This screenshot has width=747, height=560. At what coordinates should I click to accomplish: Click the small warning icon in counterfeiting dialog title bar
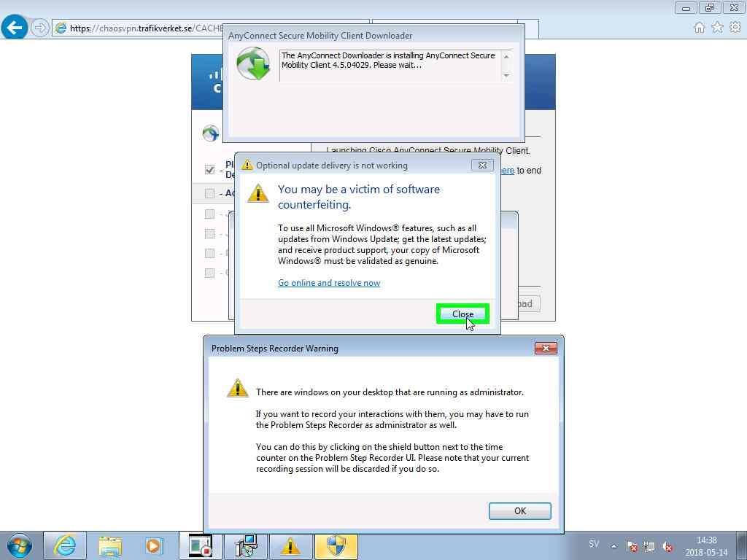pos(247,165)
